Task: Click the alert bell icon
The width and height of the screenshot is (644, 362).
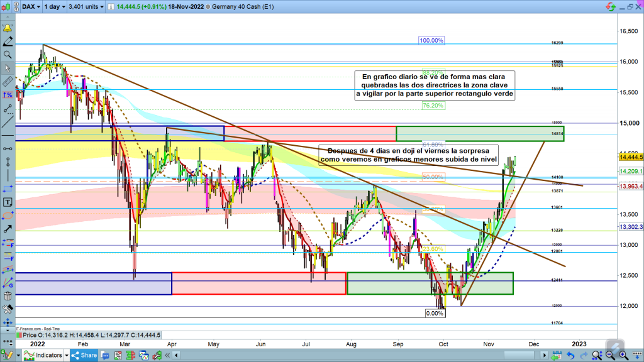Action: (x=8, y=28)
